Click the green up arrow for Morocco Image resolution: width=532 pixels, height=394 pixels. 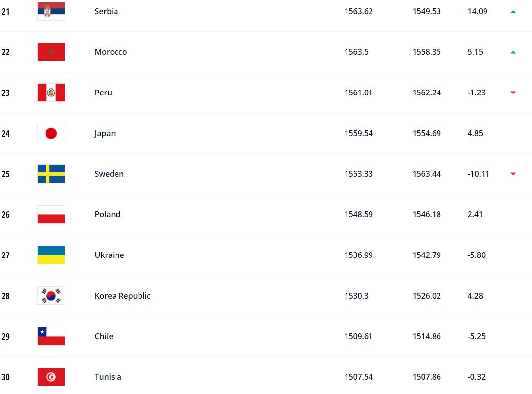tap(513, 52)
